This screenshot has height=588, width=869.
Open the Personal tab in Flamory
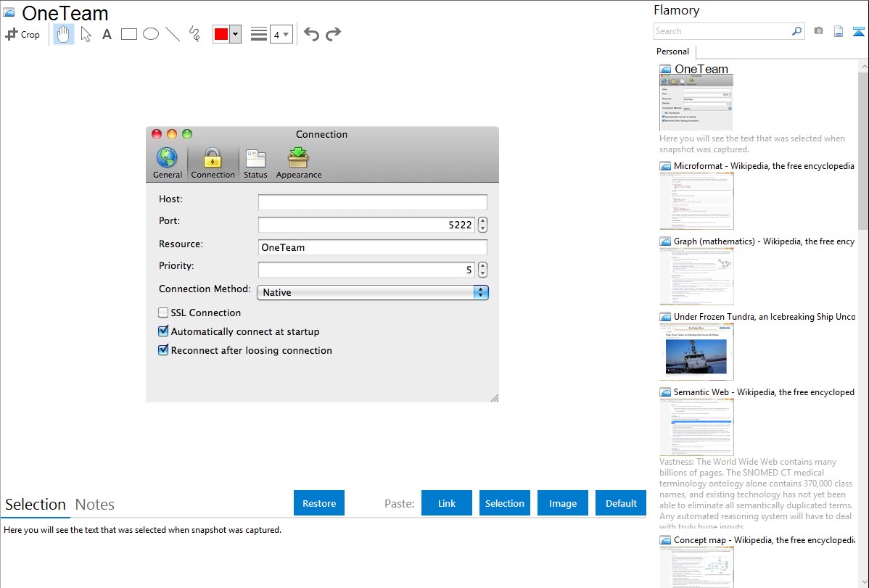pos(672,51)
